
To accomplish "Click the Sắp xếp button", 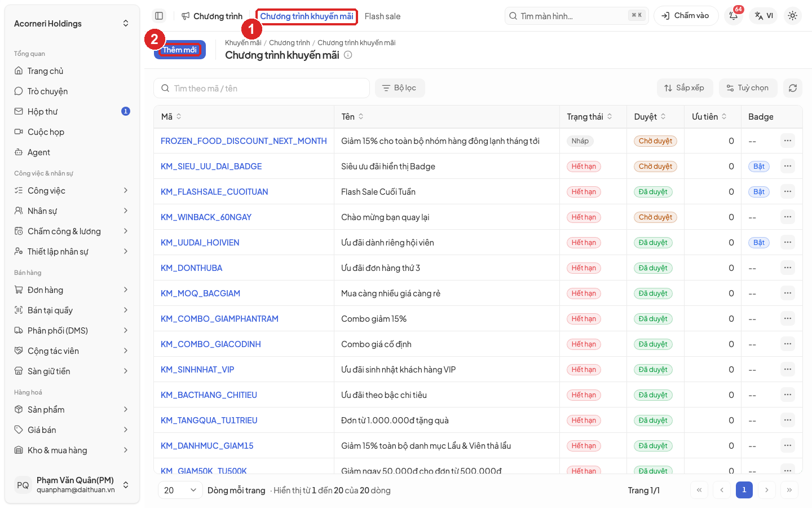I will click(685, 88).
